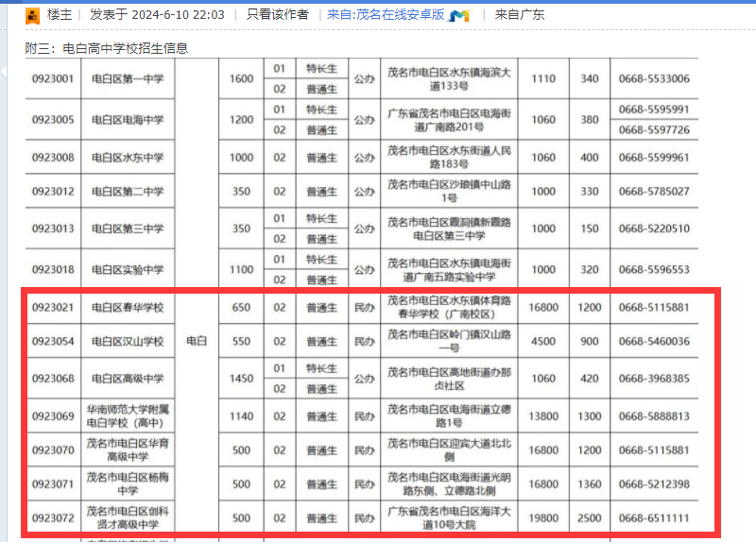Select the 电白区春华学校 row name
Viewport: 756px width, 542px height.
pos(128,308)
